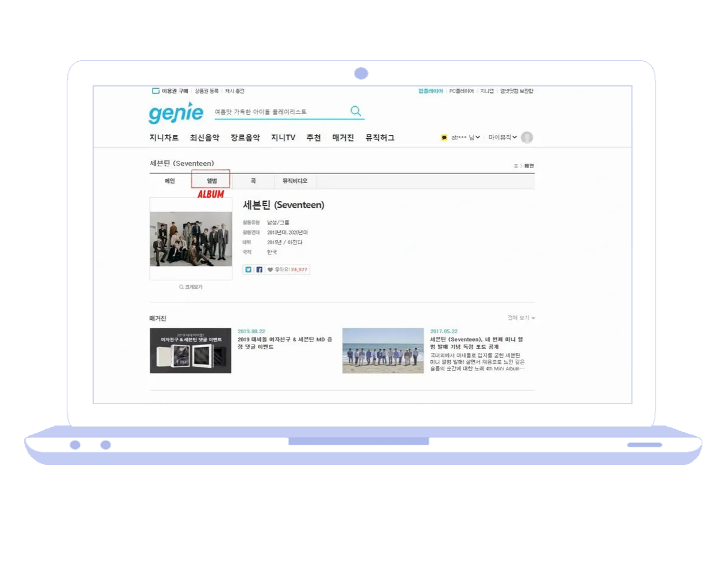
Task: Switch to the 앨범 tab
Action: point(211,181)
